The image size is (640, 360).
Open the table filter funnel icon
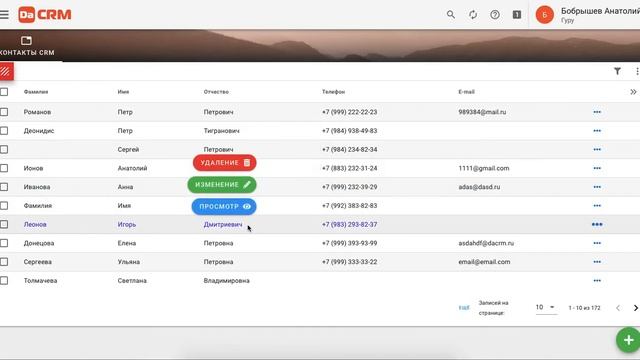click(x=617, y=71)
